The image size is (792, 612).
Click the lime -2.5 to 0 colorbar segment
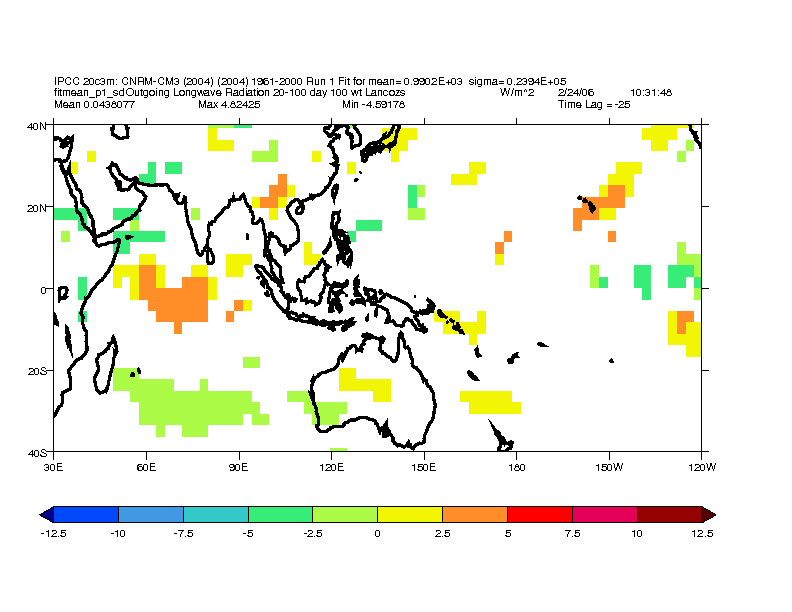click(x=345, y=515)
